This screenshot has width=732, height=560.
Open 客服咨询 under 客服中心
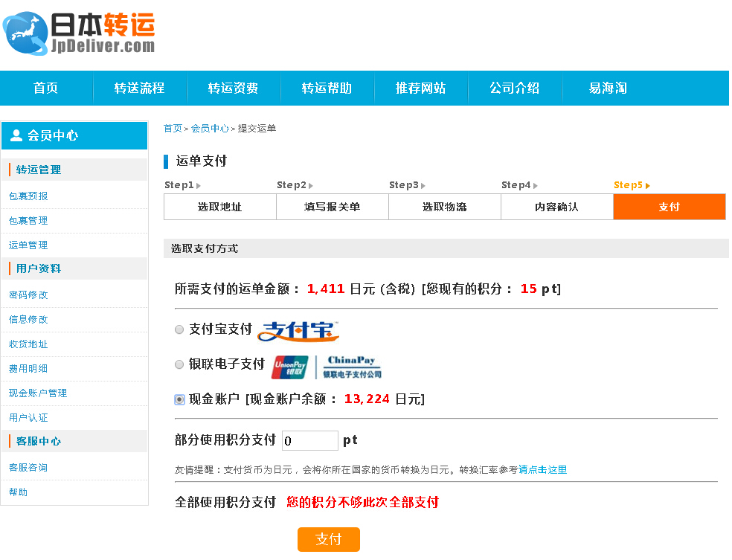28,467
